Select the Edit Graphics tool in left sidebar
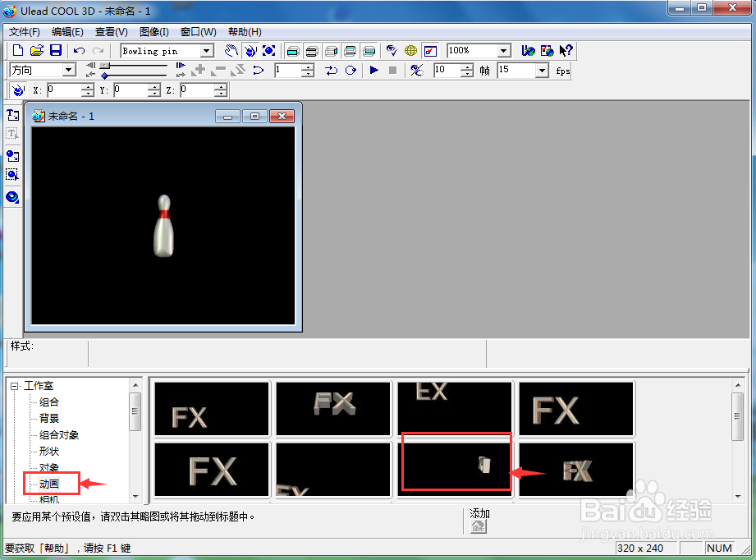The height and width of the screenshot is (560, 756). [12, 174]
